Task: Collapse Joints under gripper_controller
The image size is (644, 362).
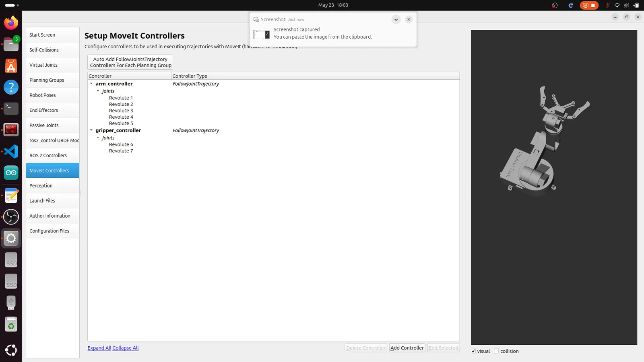Action: point(98,138)
